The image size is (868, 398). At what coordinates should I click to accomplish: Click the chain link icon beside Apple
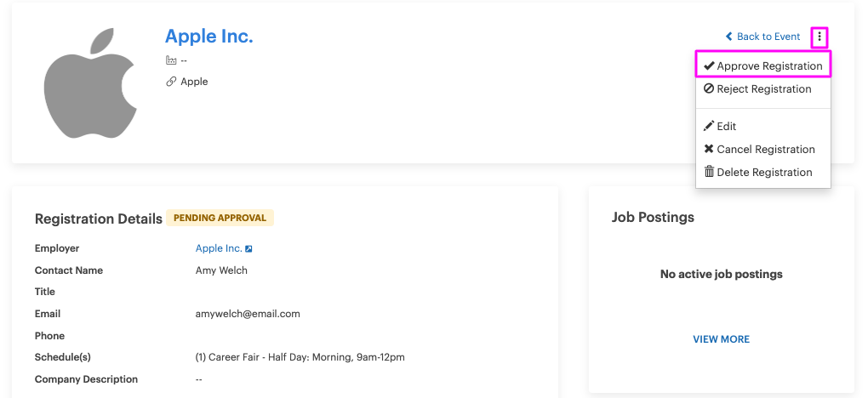point(170,82)
